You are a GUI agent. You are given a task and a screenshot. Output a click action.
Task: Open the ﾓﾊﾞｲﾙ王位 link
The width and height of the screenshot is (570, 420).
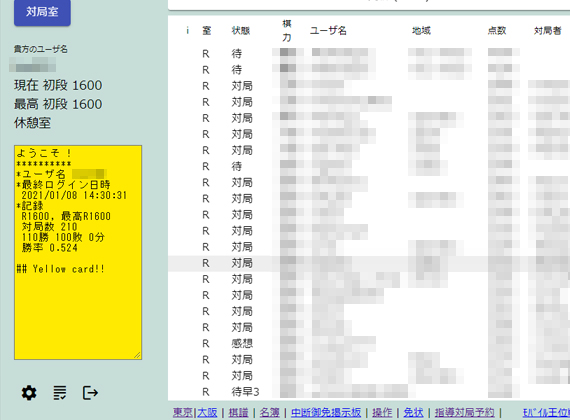[x=546, y=412]
